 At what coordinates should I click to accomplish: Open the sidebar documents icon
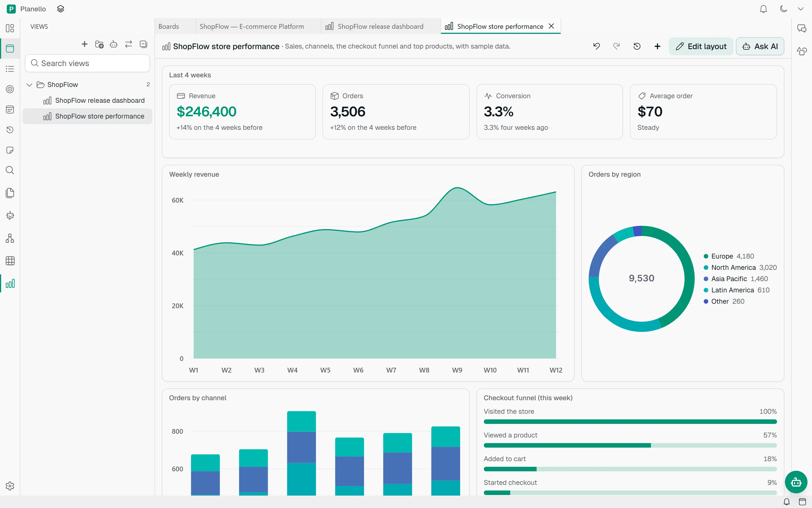click(10, 193)
